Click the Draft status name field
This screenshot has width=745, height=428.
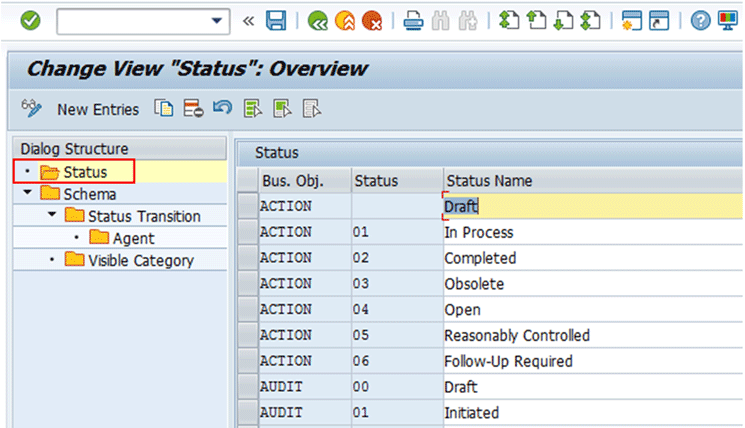(x=590, y=206)
